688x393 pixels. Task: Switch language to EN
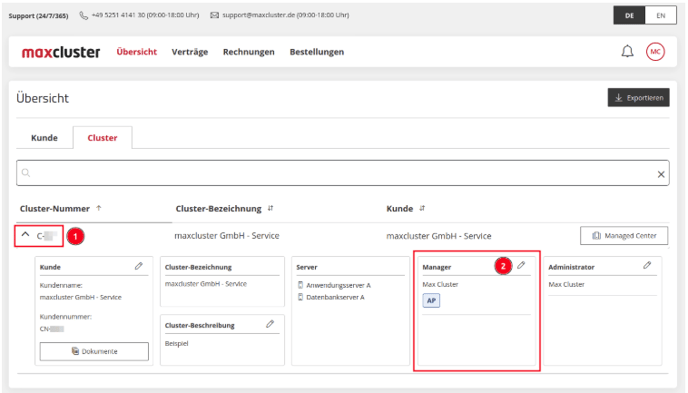pos(661,15)
